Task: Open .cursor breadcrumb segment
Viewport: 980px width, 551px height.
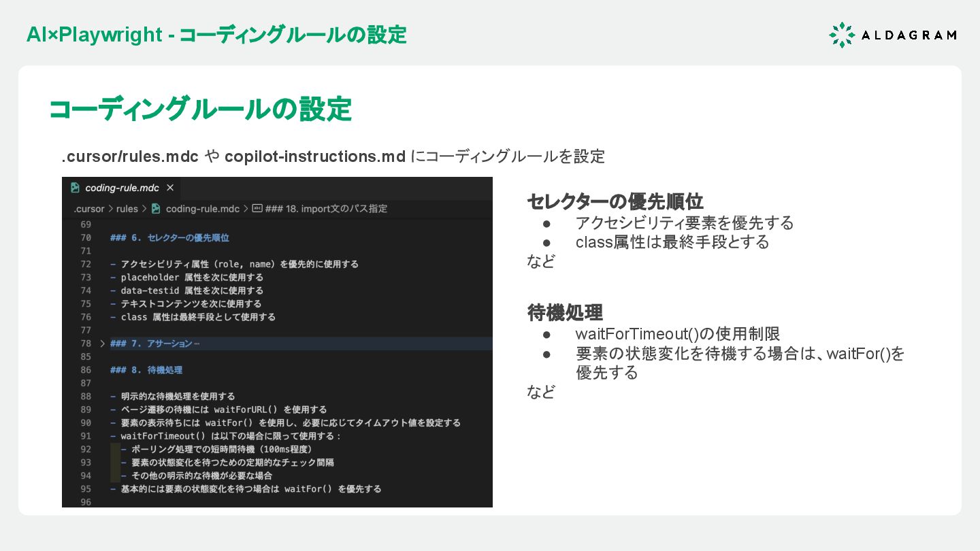Action: pos(88,209)
